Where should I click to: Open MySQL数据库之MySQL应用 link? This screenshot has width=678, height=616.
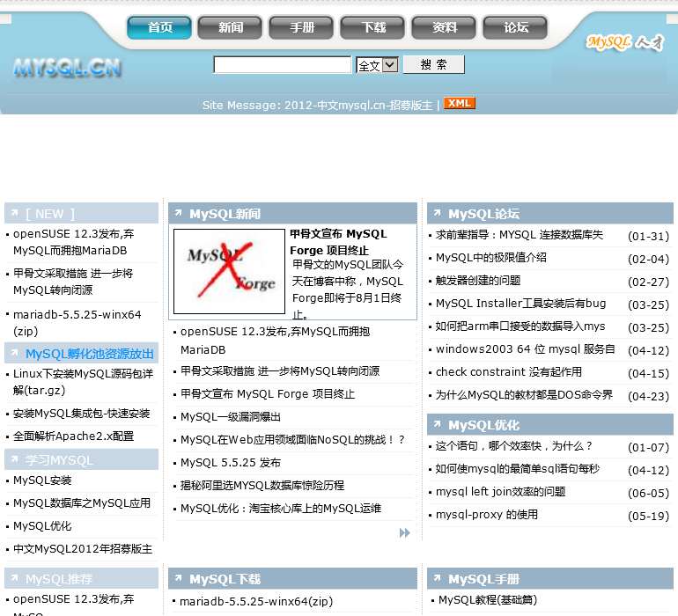[x=82, y=503]
